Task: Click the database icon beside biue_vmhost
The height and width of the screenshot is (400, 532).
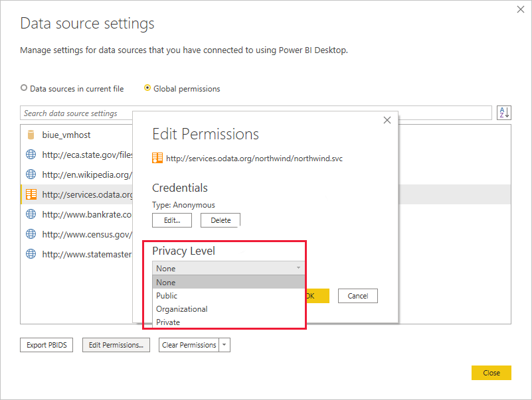Action: [x=31, y=134]
